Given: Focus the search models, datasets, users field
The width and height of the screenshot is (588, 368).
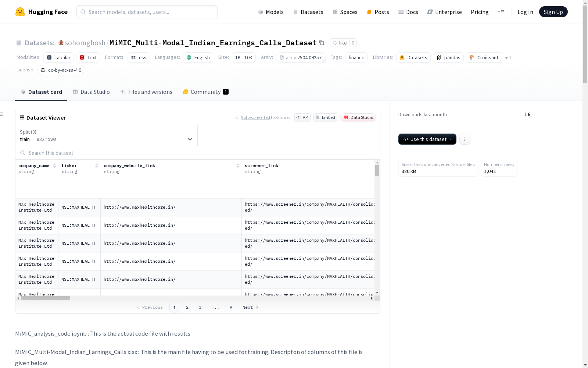Looking at the screenshot, I should pyautogui.click(x=147, y=12).
